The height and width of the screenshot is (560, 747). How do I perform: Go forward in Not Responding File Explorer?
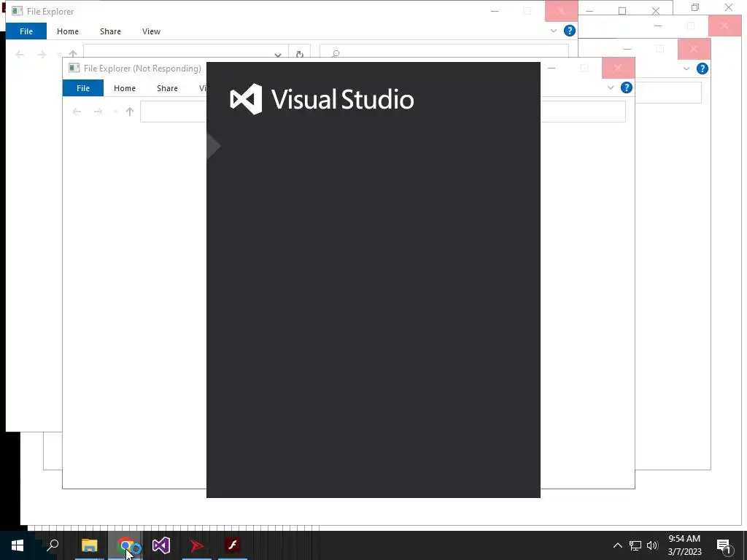(x=98, y=112)
